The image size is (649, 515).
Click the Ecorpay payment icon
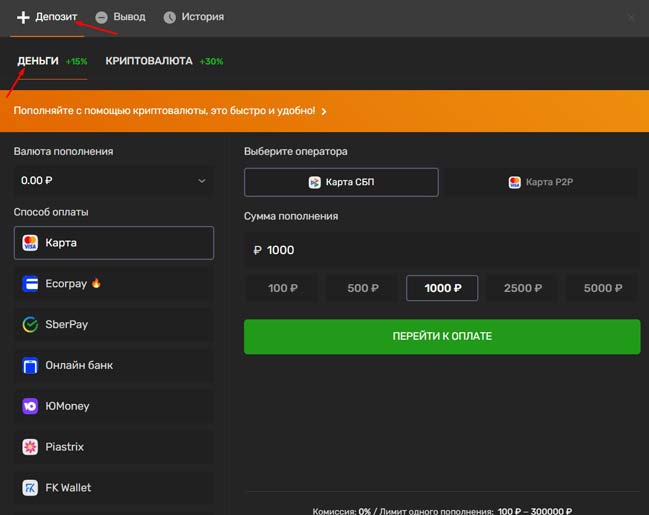click(30, 284)
